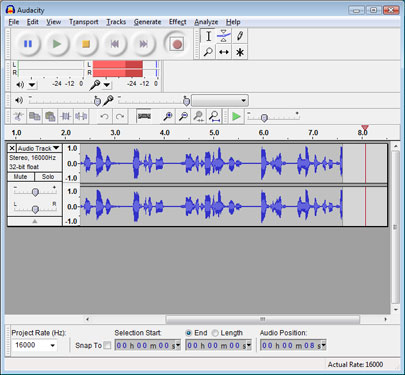Open the Generate menu
This screenshot has width=405, height=375.
coord(147,22)
